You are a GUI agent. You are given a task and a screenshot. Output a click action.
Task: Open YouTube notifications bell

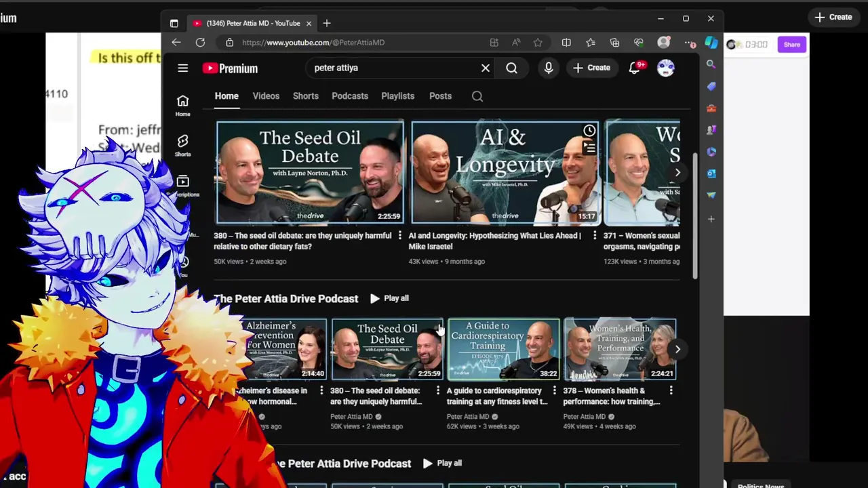pyautogui.click(x=635, y=68)
